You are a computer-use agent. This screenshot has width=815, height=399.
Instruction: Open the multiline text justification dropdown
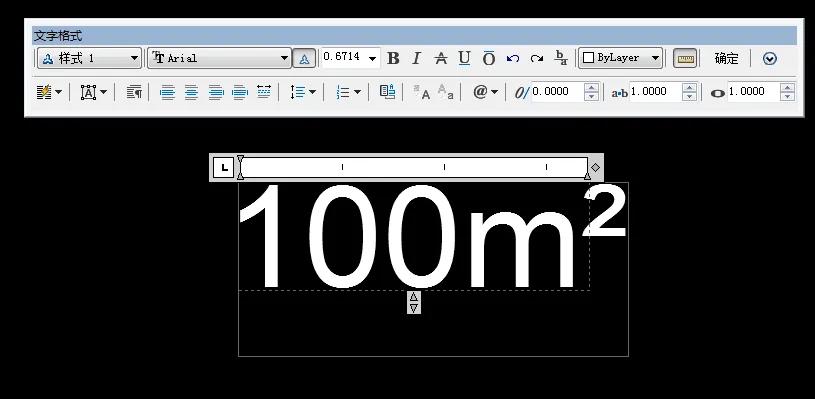(x=94, y=92)
